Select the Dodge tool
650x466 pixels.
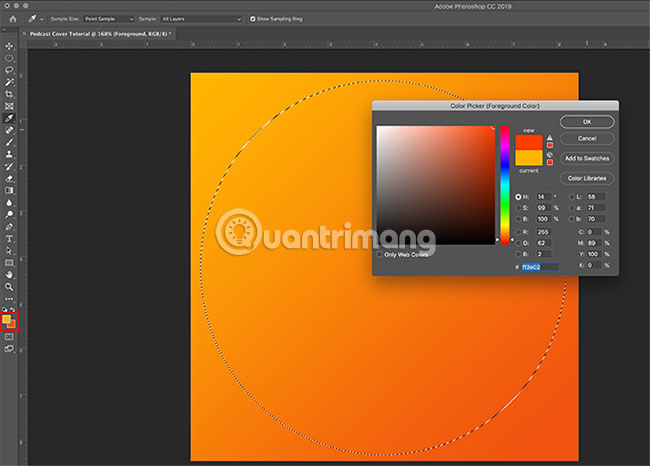[9, 214]
